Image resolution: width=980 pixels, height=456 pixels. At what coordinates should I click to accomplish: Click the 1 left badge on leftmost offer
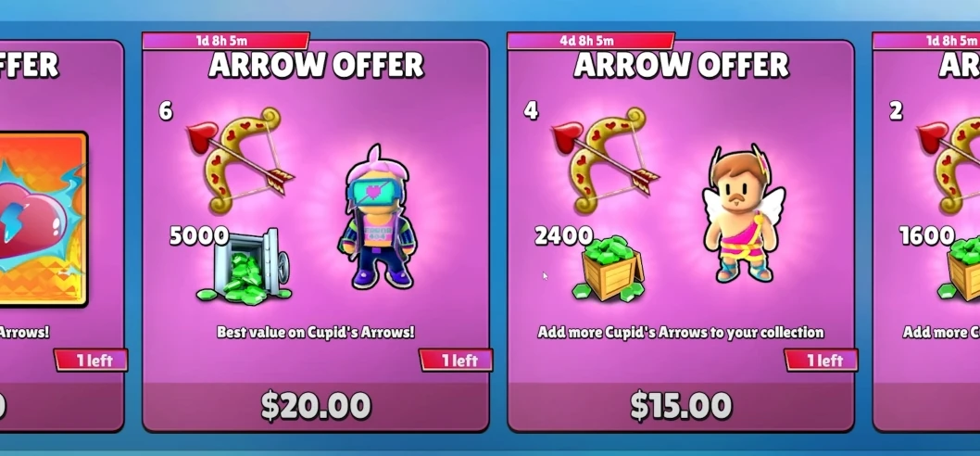tap(91, 361)
